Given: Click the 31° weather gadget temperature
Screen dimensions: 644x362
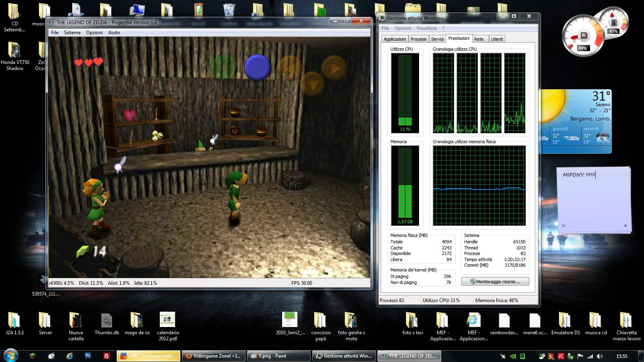Looking at the screenshot, I should coord(601,96).
